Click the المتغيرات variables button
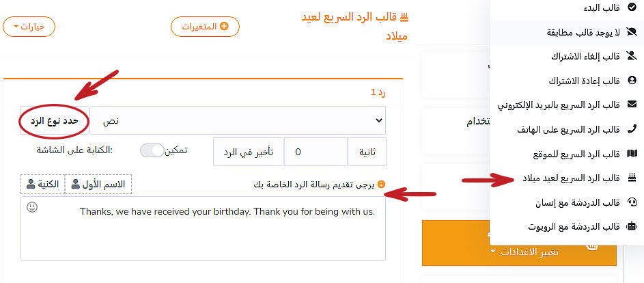644x283 pixels. click(205, 27)
